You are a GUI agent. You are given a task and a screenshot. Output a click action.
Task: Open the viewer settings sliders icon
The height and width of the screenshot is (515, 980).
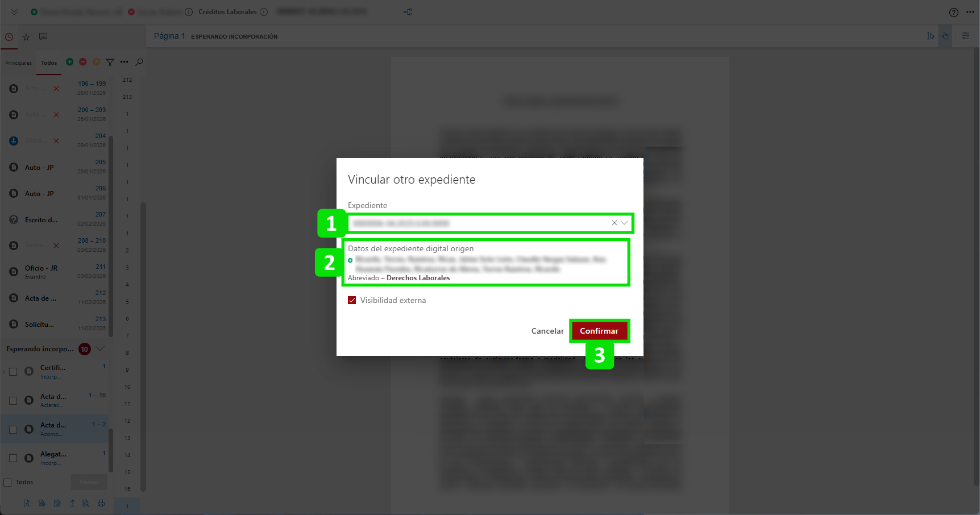coord(965,36)
